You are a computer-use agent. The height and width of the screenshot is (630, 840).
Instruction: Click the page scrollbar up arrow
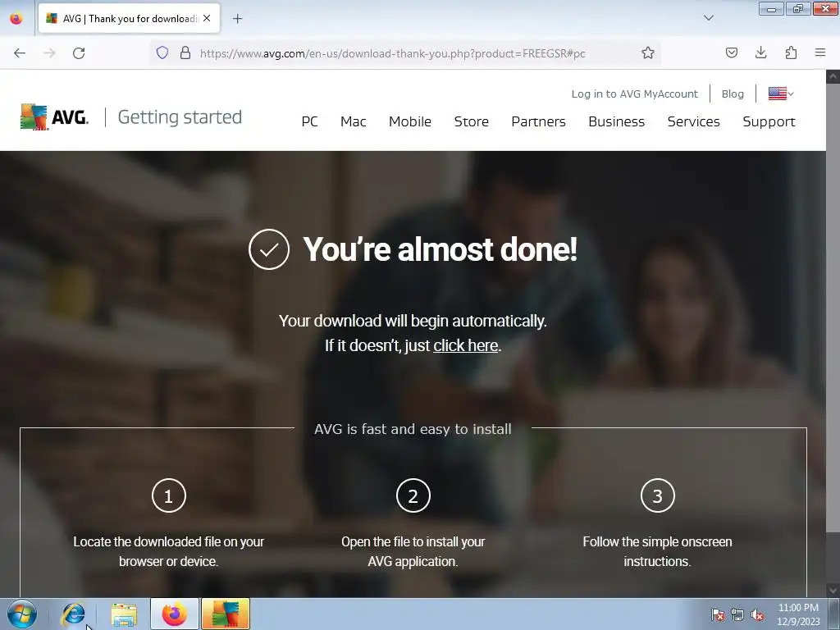tap(833, 76)
